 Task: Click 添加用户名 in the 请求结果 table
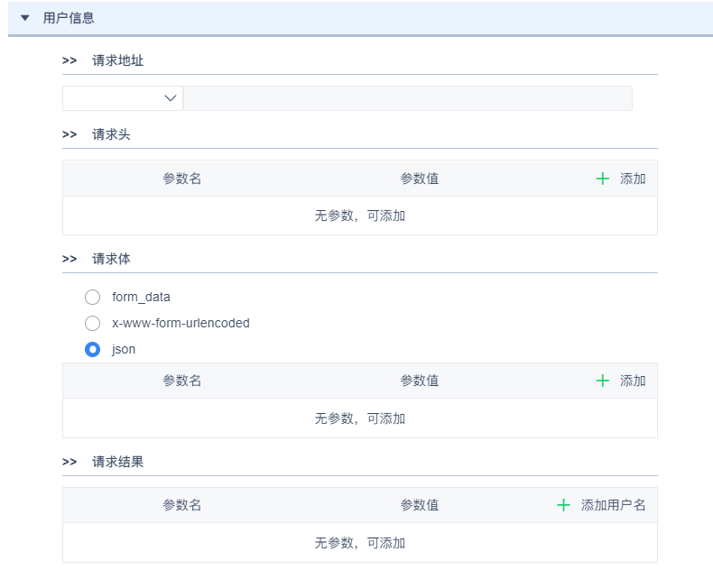click(613, 505)
